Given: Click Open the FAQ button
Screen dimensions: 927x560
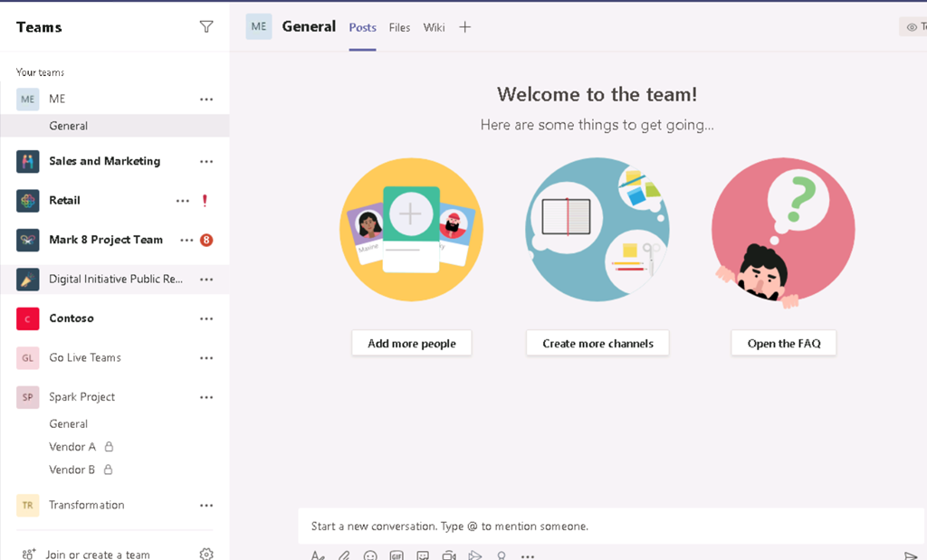Looking at the screenshot, I should 784,343.
